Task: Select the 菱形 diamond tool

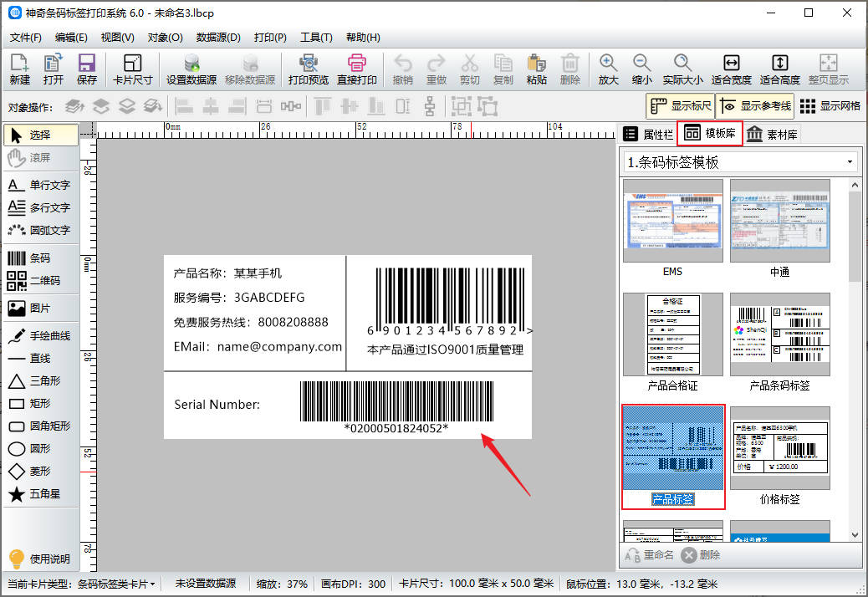Action: click(x=40, y=472)
